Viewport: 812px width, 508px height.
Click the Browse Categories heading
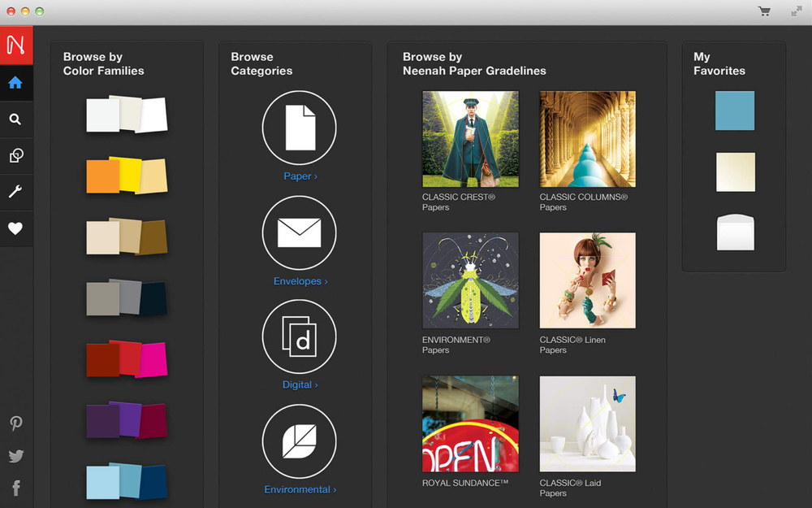tap(261, 63)
